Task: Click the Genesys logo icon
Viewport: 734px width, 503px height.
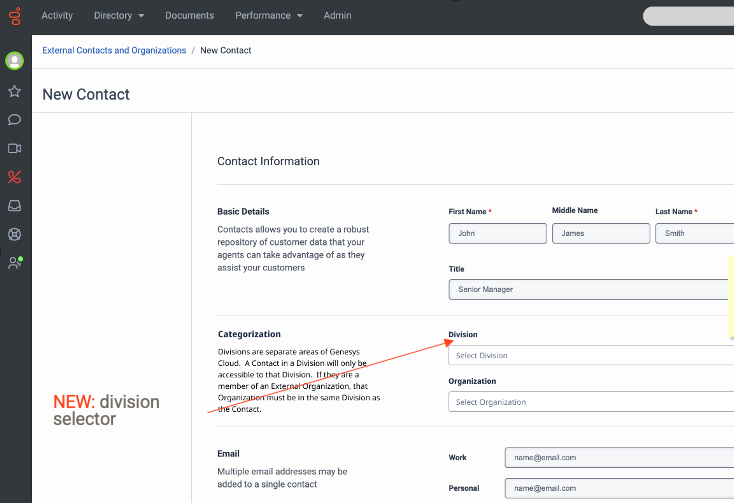Action: point(15,17)
